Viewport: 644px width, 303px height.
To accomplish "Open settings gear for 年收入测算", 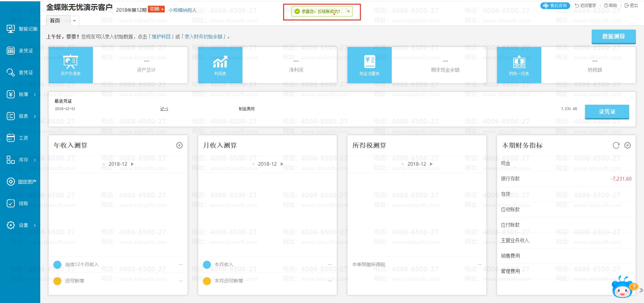I will tap(179, 145).
